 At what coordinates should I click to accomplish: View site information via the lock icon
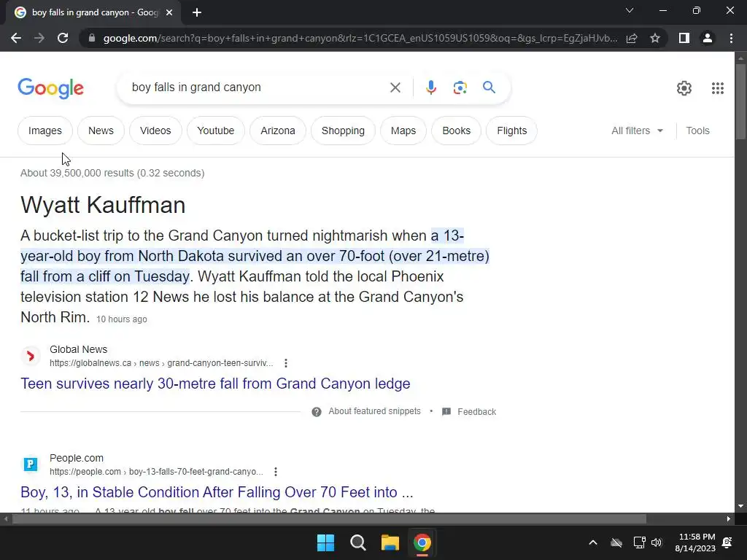pyautogui.click(x=92, y=38)
